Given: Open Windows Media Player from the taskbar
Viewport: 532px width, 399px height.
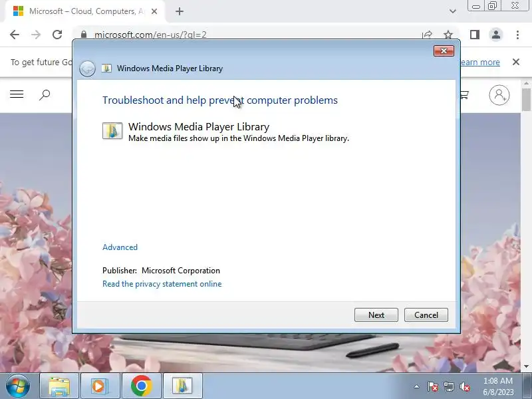Looking at the screenshot, I should pyautogui.click(x=100, y=386).
